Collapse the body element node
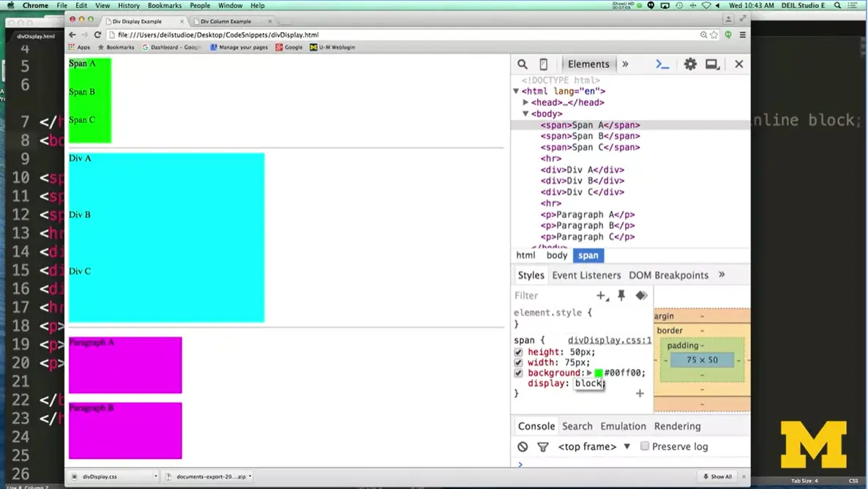Image resolution: width=868 pixels, height=489 pixels. 525,113
